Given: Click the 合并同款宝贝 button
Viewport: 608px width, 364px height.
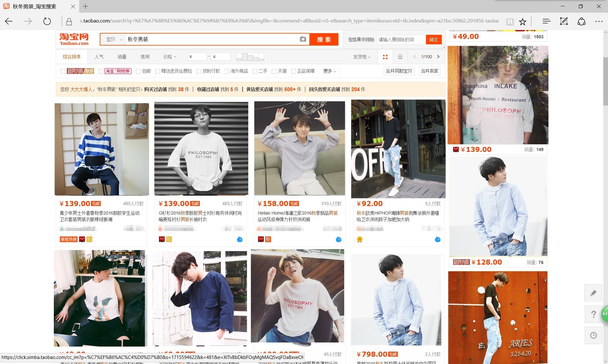Looking at the screenshot, I should pos(399,71).
